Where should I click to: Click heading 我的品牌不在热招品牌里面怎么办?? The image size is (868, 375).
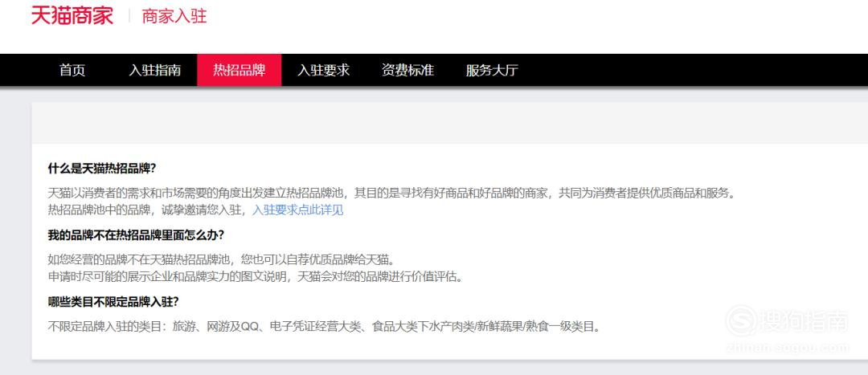pyautogui.click(x=136, y=235)
